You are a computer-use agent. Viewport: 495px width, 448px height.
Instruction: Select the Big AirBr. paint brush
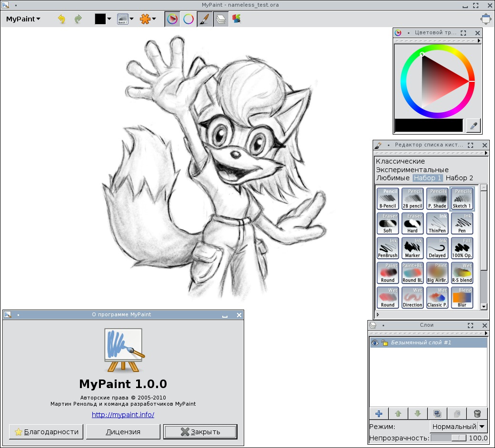pyautogui.click(x=437, y=273)
